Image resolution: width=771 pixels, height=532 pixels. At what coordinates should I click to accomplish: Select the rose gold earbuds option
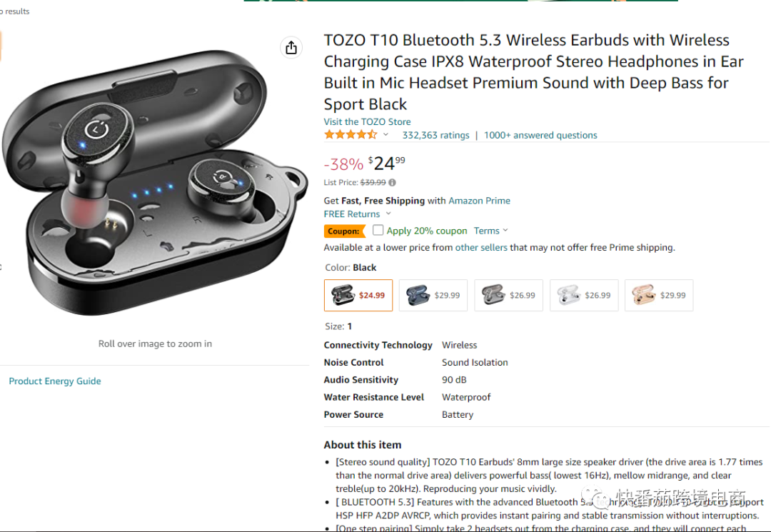tap(658, 295)
